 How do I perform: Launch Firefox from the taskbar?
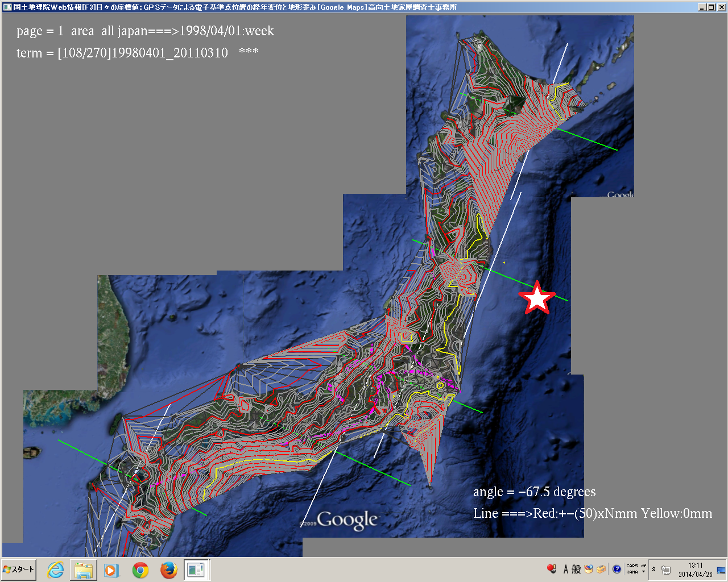(169, 569)
